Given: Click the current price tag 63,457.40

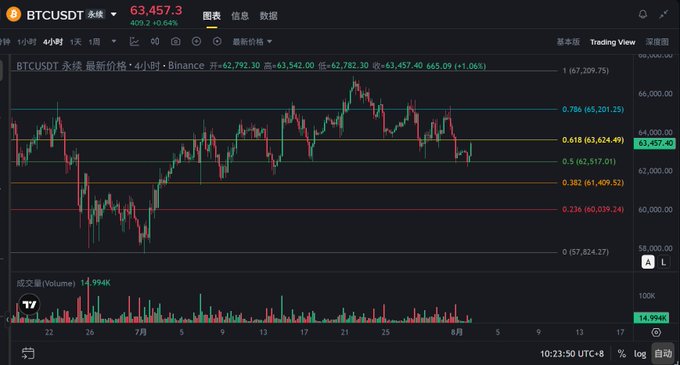Looking at the screenshot, I should pos(655,143).
